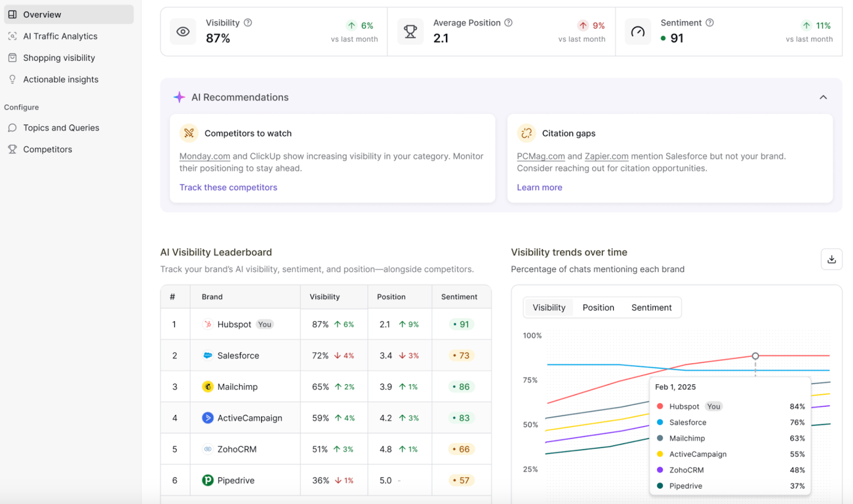Open AI Traffic Analytics in sidebar
This screenshot has height=504, width=853.
(60, 36)
